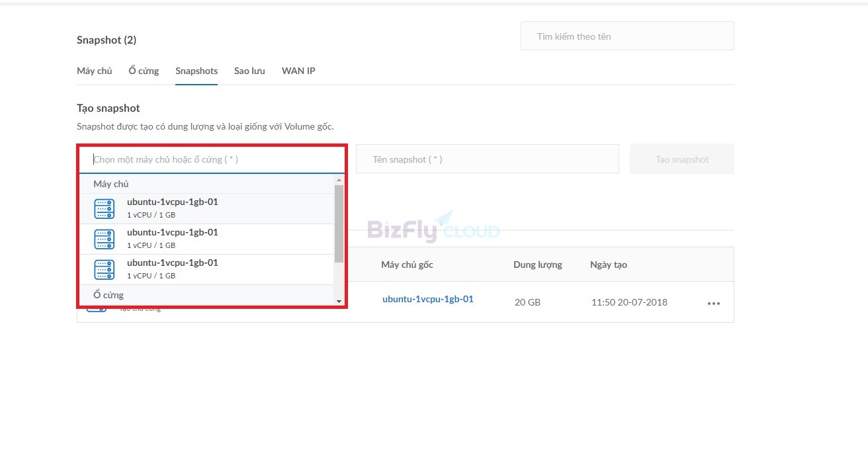Image resolution: width=868 pixels, height=453 pixels.
Task: Open the ubuntu-1vcpu-1gb-01 link under Máy chủ gốc
Action: pyautogui.click(x=428, y=299)
